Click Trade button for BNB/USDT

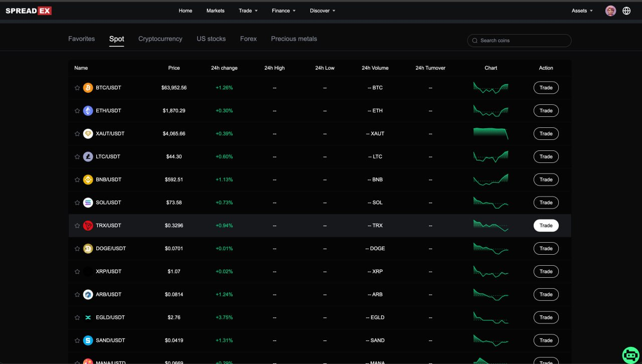[546, 179]
